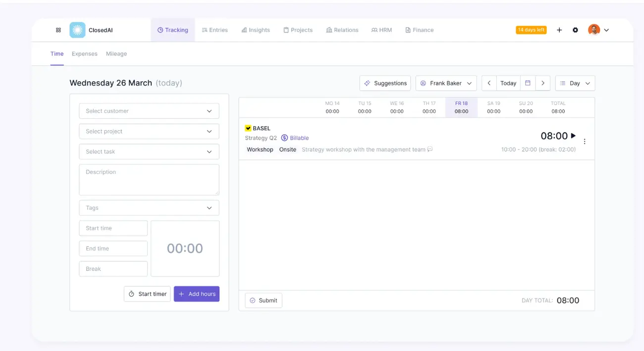
Task: Click the calendar date picker icon
Action: click(528, 83)
